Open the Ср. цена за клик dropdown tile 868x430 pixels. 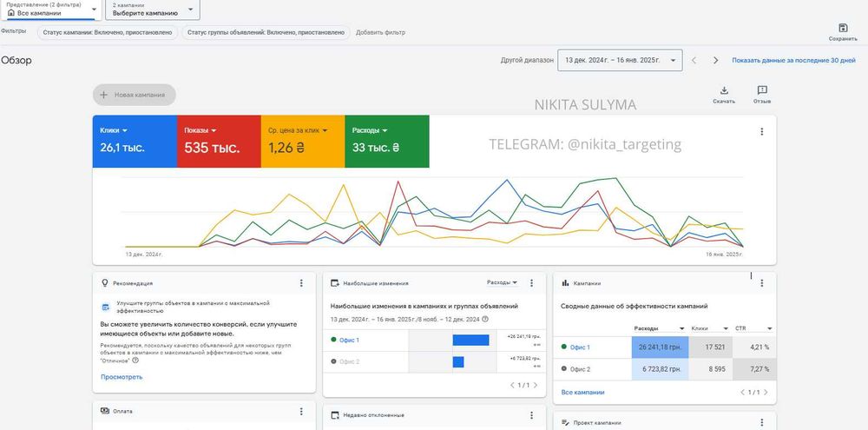pos(303,142)
